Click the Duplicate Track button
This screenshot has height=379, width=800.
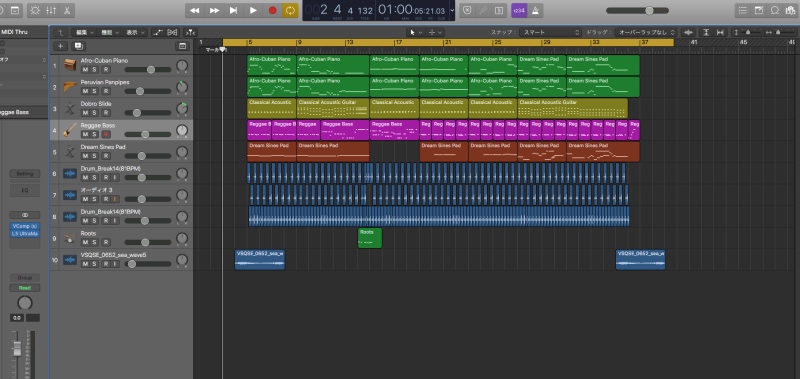tap(79, 46)
